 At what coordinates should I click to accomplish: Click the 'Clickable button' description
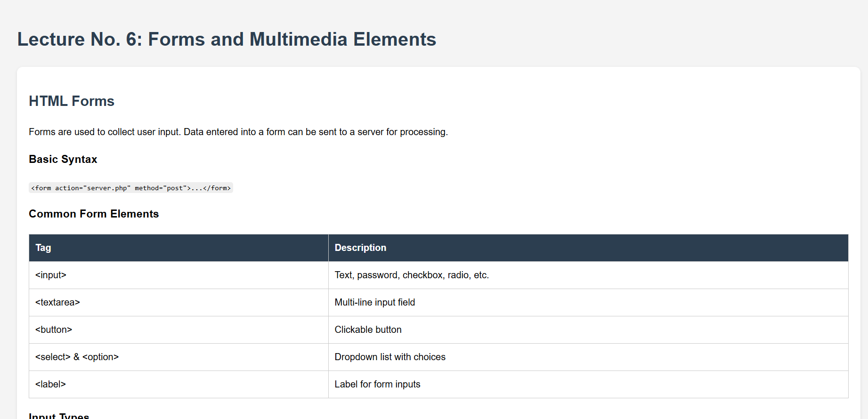pos(368,330)
